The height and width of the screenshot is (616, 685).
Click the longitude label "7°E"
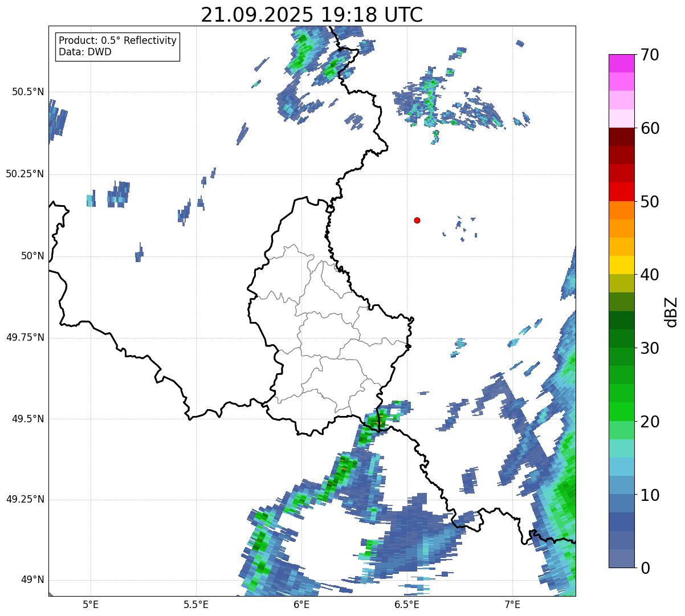[512, 604]
